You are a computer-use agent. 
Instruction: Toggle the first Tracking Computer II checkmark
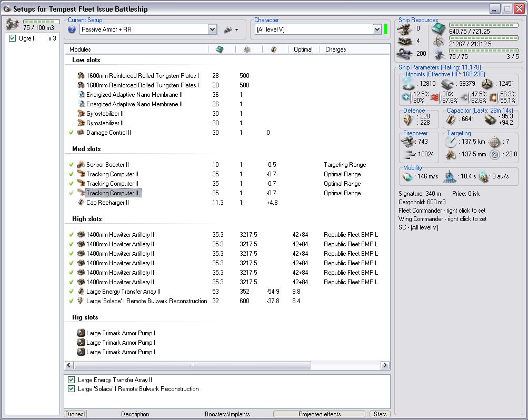click(71, 174)
